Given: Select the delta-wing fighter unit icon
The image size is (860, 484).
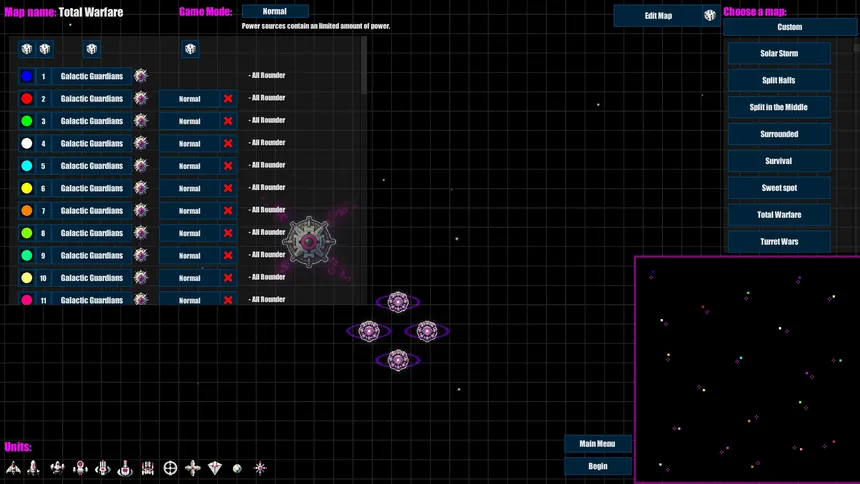Looking at the screenshot, I should [13, 468].
